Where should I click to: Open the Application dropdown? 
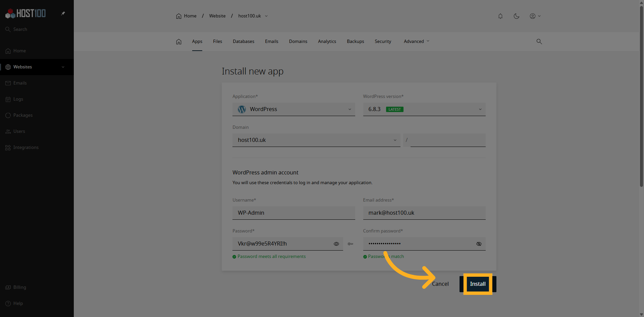pyautogui.click(x=293, y=109)
